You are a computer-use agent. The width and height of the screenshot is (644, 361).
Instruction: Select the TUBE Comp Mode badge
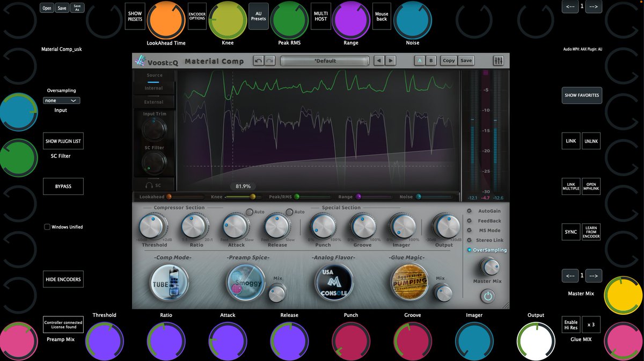pos(170,283)
